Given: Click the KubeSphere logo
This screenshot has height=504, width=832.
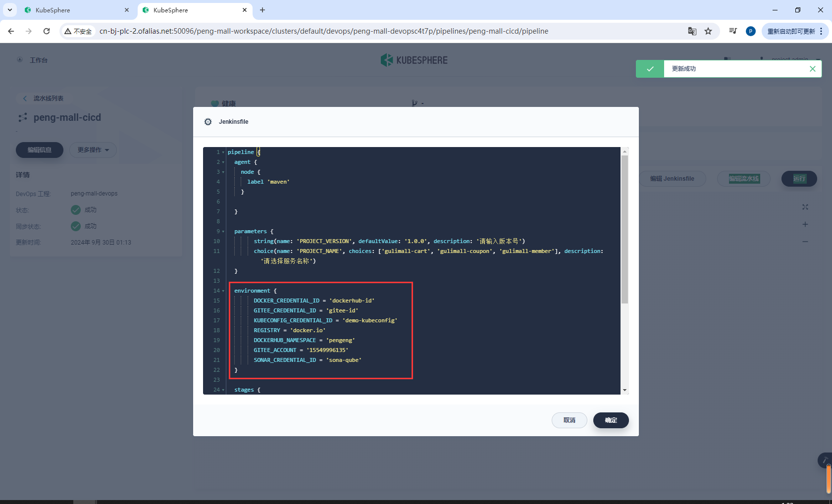Looking at the screenshot, I should [414, 60].
